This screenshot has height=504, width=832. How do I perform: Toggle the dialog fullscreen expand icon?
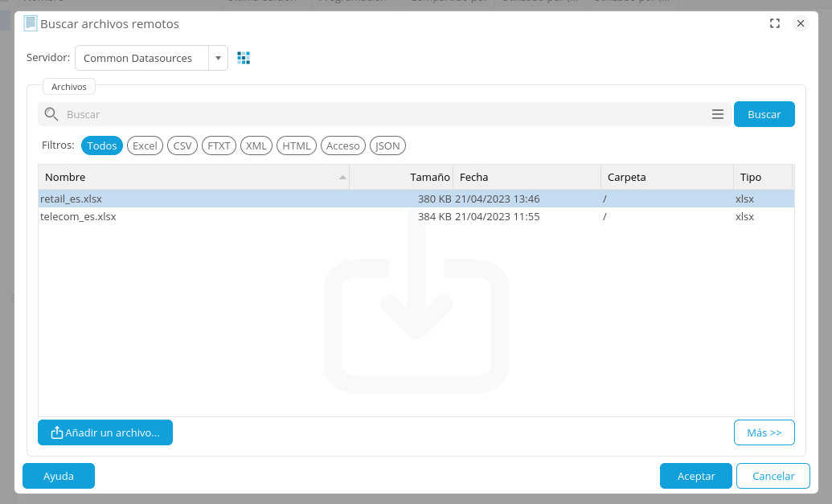[775, 24]
